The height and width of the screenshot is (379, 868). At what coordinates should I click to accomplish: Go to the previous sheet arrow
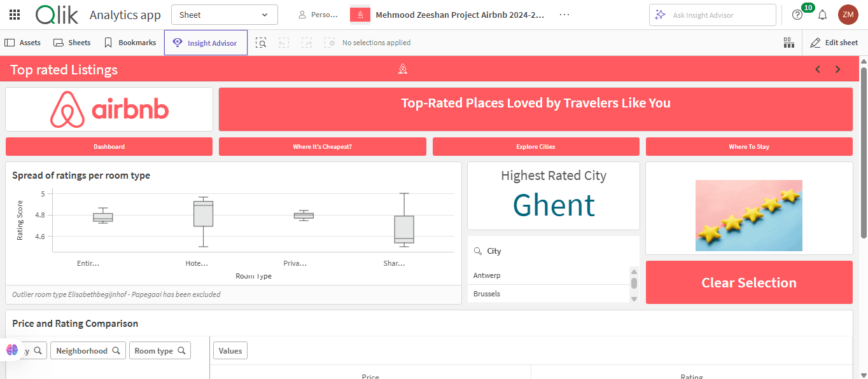point(818,69)
